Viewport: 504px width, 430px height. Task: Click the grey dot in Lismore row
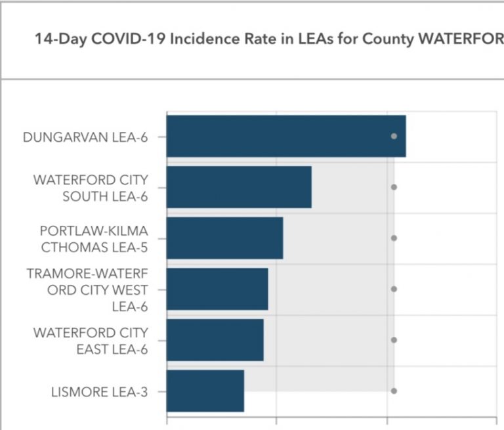(x=394, y=391)
